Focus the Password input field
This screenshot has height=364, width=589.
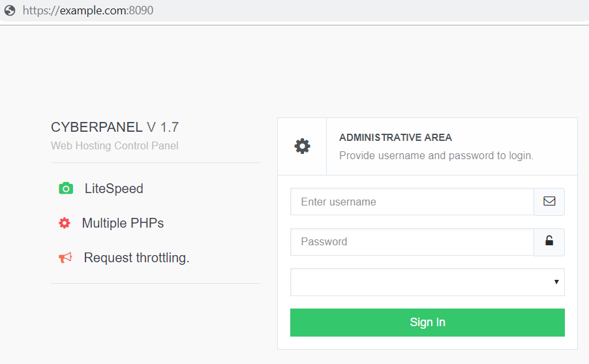[x=412, y=242]
